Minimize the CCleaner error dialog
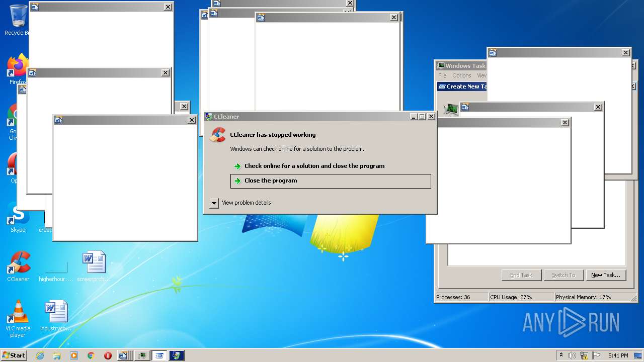The width and height of the screenshot is (644, 362). 414,117
